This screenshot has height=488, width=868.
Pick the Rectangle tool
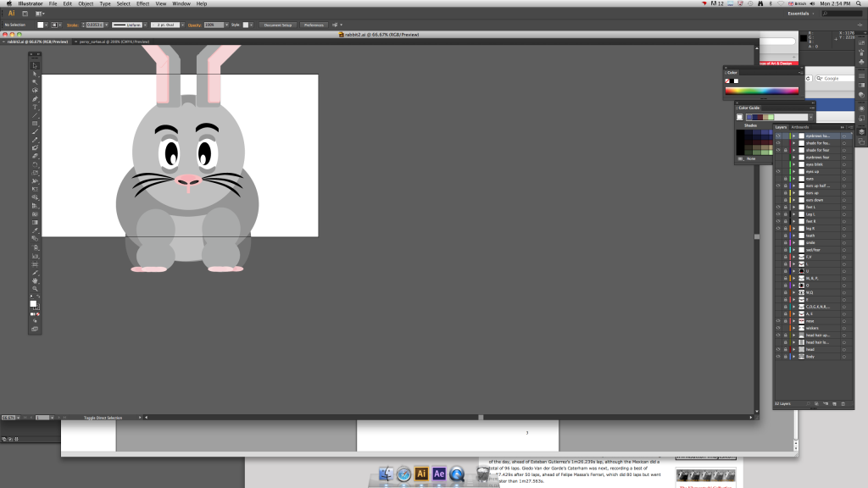pyautogui.click(x=35, y=123)
